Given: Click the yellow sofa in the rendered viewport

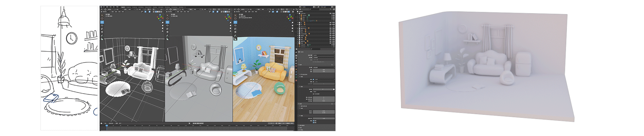Looking at the screenshot, I should coord(274,71).
